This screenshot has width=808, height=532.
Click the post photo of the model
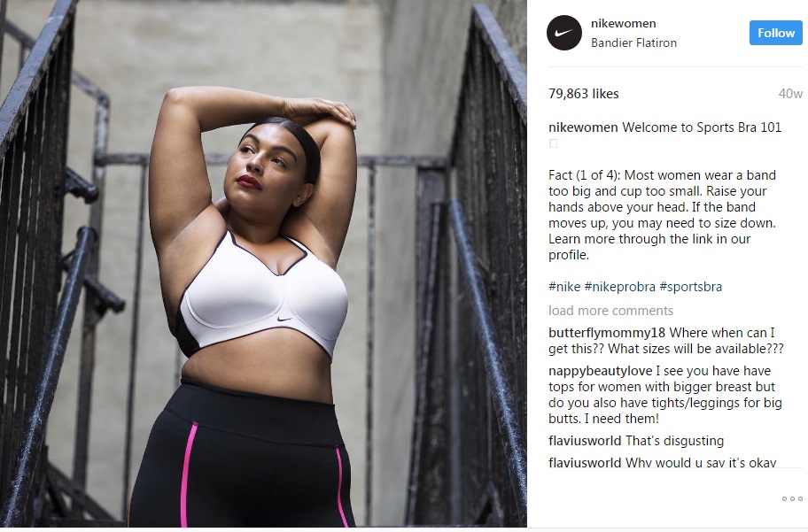coord(263,264)
